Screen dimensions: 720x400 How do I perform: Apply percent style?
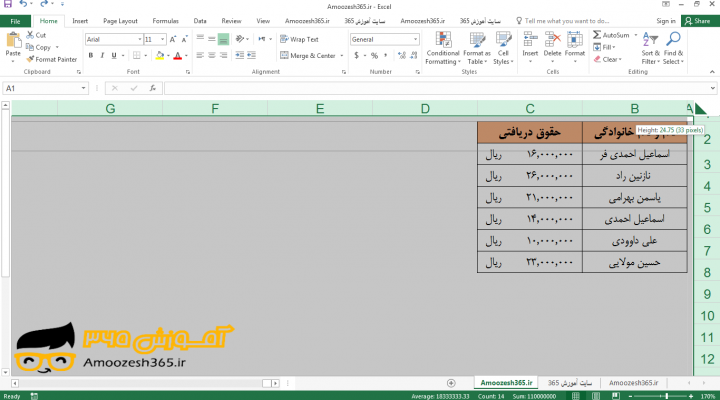(374, 56)
